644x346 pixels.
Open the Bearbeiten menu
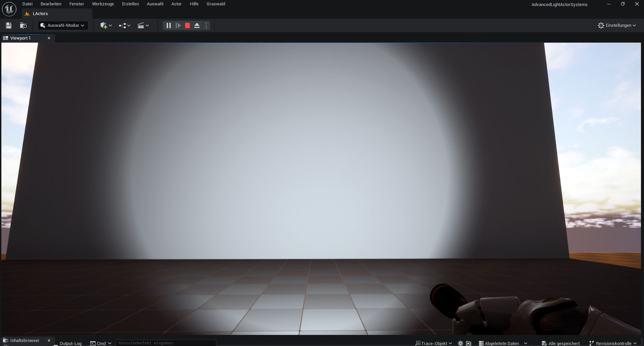tap(51, 4)
